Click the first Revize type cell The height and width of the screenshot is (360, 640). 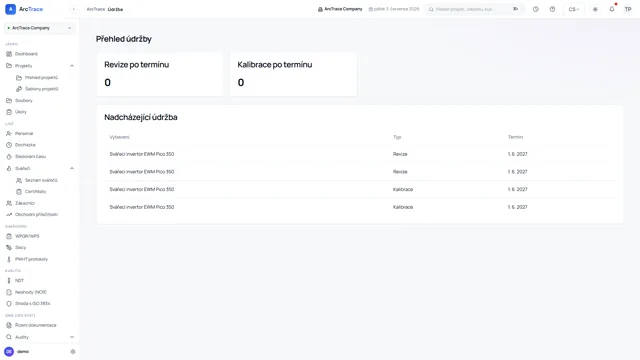click(400, 154)
